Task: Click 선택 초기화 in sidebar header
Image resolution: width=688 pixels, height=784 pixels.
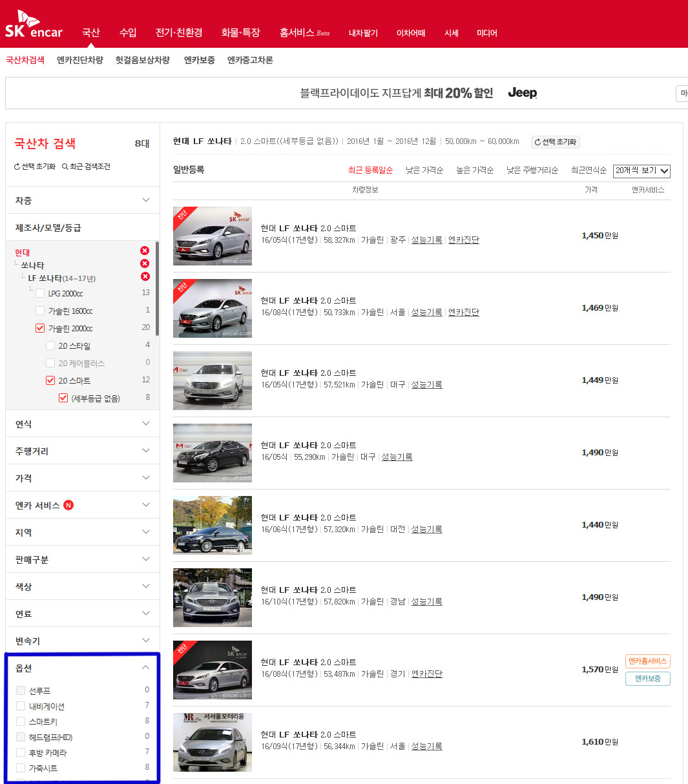Action: (35, 167)
